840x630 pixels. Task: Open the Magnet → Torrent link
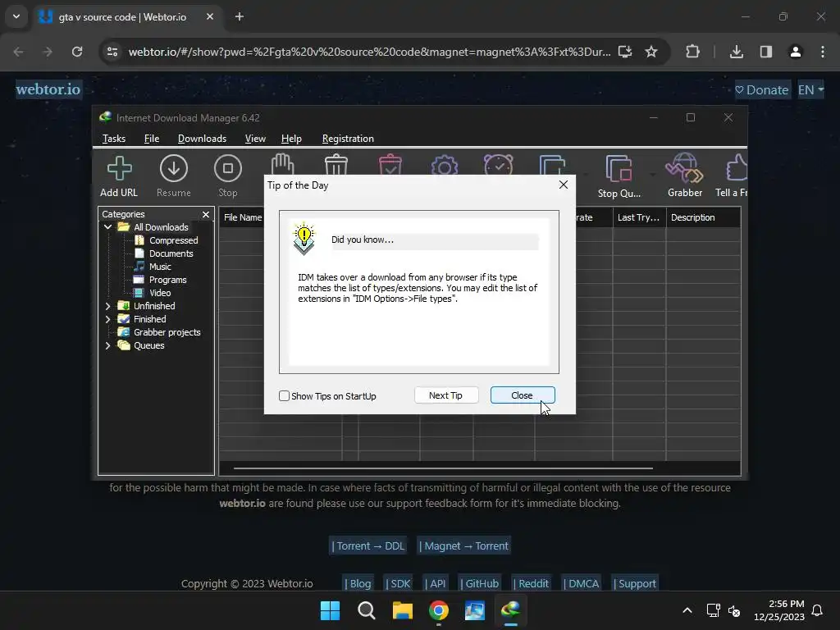(464, 546)
